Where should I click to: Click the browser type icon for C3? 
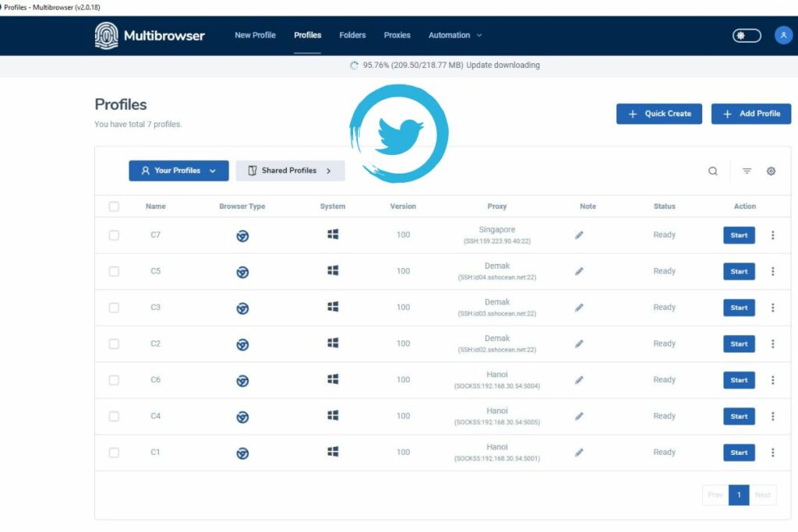click(x=243, y=308)
